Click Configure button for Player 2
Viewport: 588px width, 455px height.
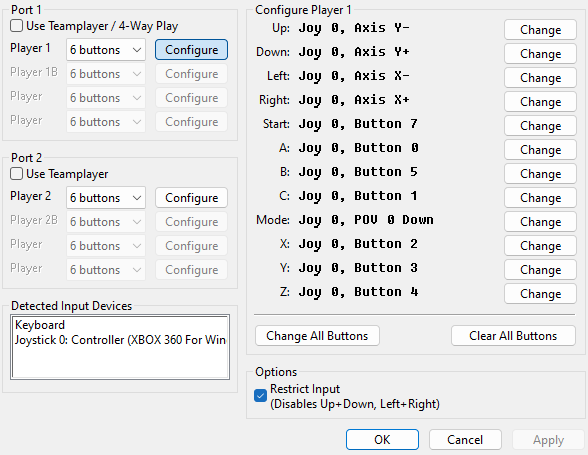(x=191, y=198)
